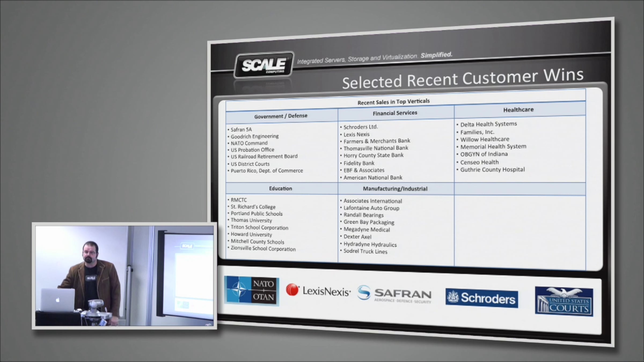
Task: Click the "Recent Sales in Top Verticals" table heading
Action: point(394,102)
